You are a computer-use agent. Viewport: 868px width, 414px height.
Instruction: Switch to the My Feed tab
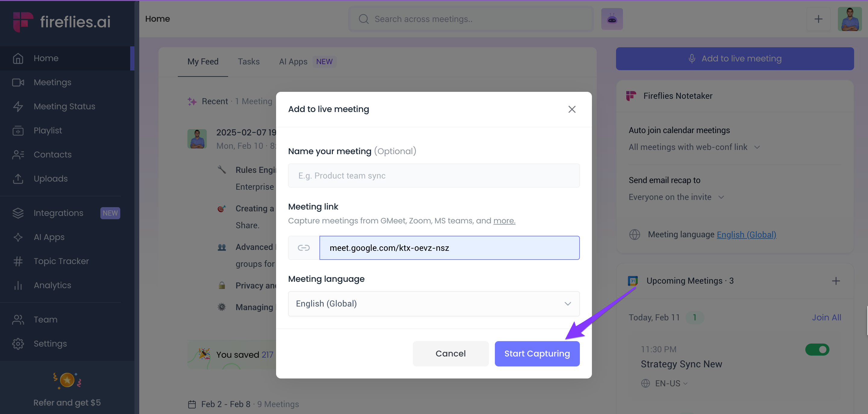pos(203,62)
